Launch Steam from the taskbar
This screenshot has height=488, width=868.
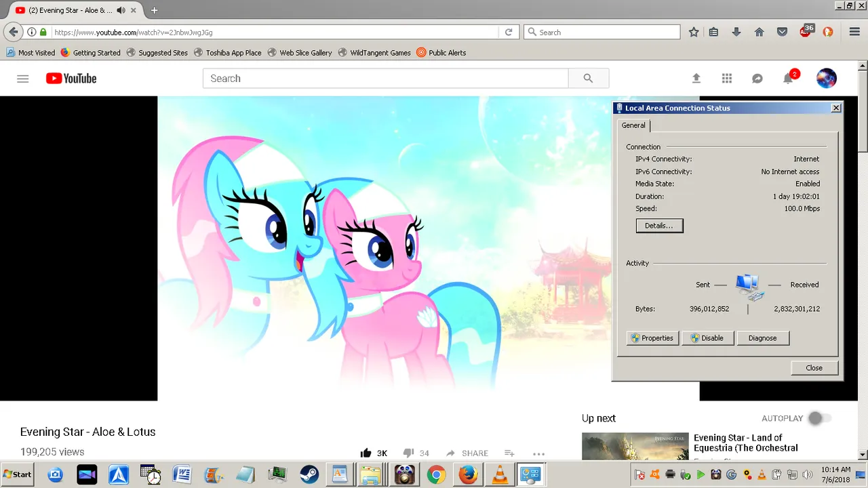tap(309, 474)
